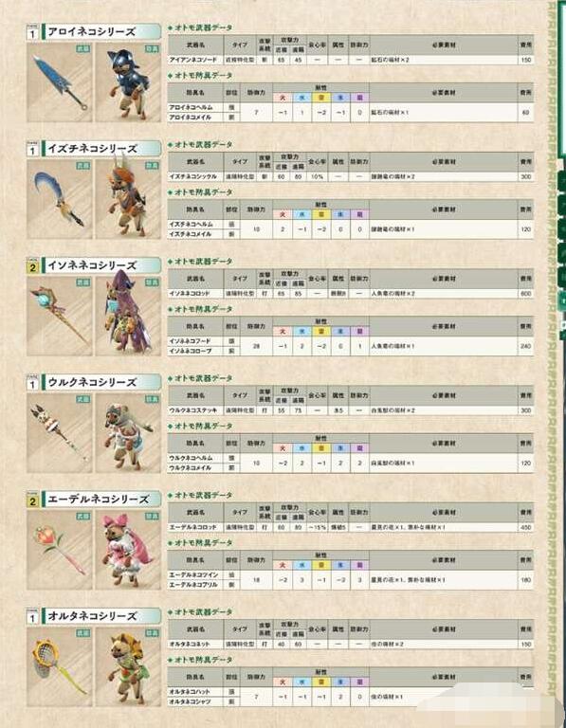Click the 必要素材 header in イズチネコ weapon table
Image resolution: width=566 pixels, height=728 pixels.
tap(444, 162)
